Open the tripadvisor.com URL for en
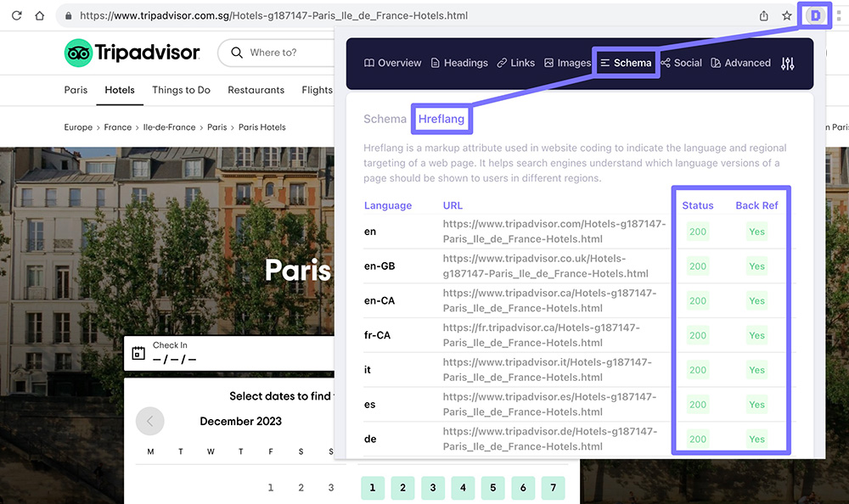This screenshot has width=849, height=504. click(554, 232)
